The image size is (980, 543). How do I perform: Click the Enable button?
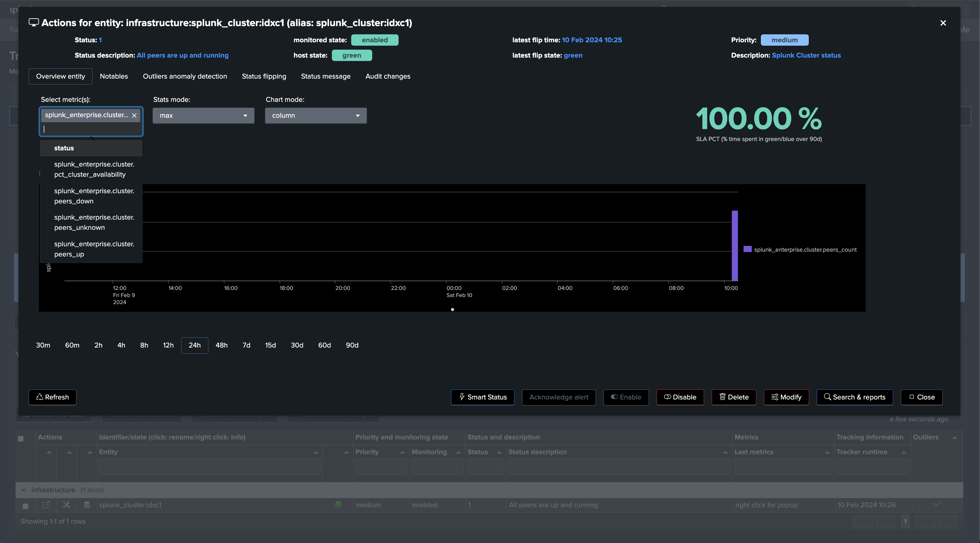(626, 397)
